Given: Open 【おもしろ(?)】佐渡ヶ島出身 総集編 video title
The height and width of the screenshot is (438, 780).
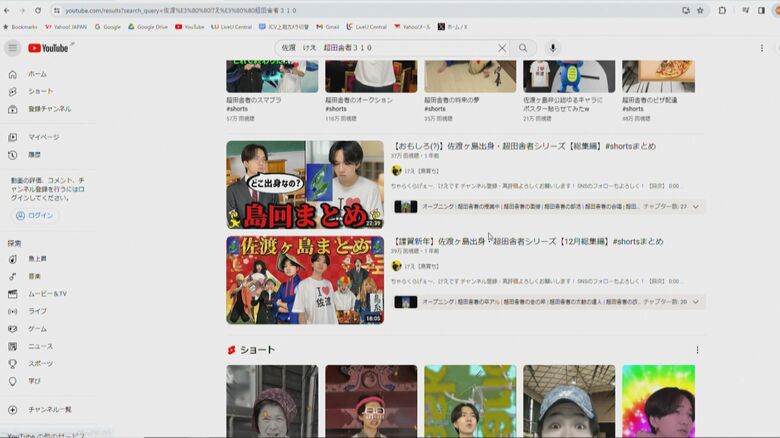Looking at the screenshot, I should (x=525, y=146).
